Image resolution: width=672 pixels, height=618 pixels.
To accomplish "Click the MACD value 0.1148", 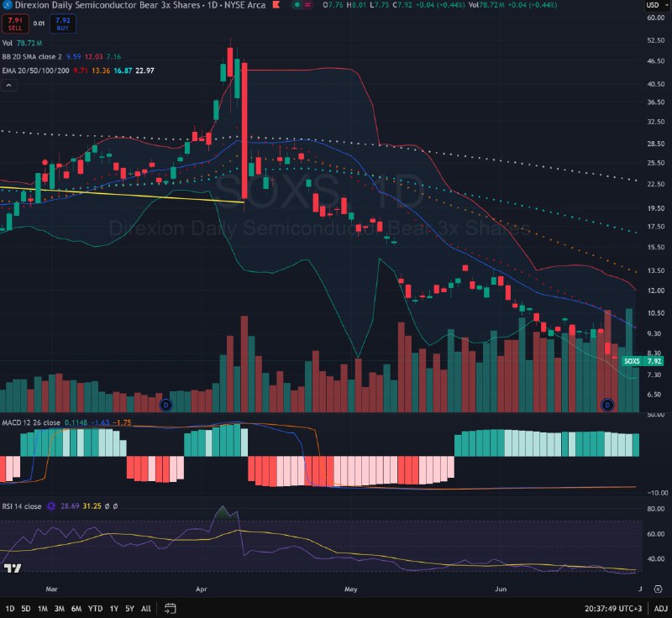I will pyautogui.click(x=76, y=422).
